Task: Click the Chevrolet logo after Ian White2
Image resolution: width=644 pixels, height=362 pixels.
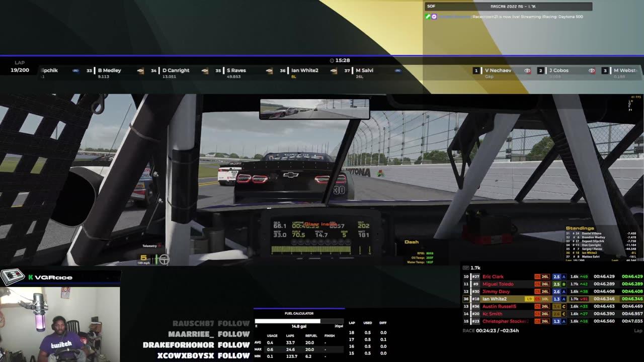Action: [x=334, y=71]
